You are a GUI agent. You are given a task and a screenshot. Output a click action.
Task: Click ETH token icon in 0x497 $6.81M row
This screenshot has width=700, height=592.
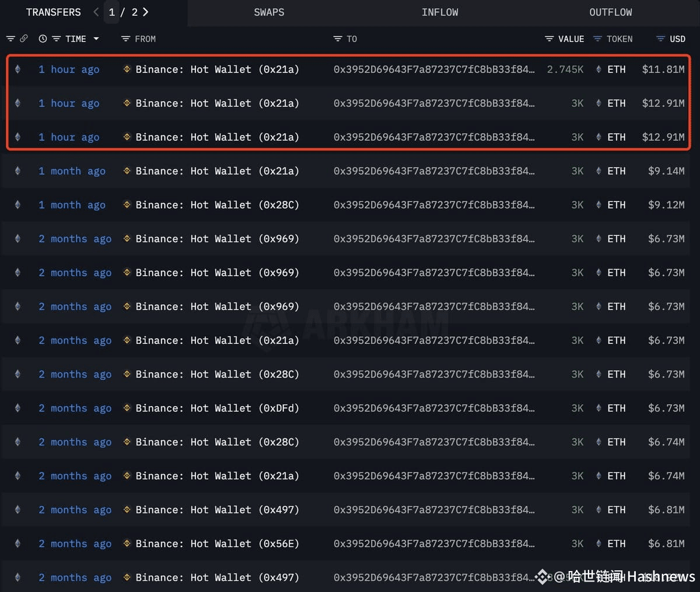(x=598, y=510)
